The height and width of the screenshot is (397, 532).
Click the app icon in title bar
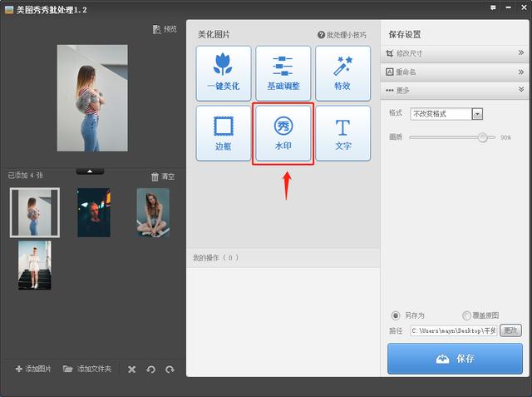click(x=9, y=9)
